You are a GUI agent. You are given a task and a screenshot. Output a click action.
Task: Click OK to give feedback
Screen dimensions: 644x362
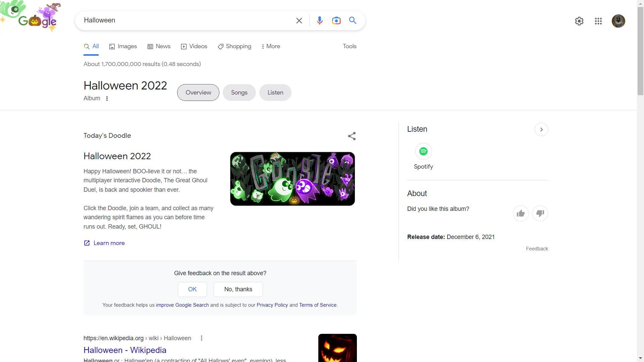pyautogui.click(x=192, y=289)
